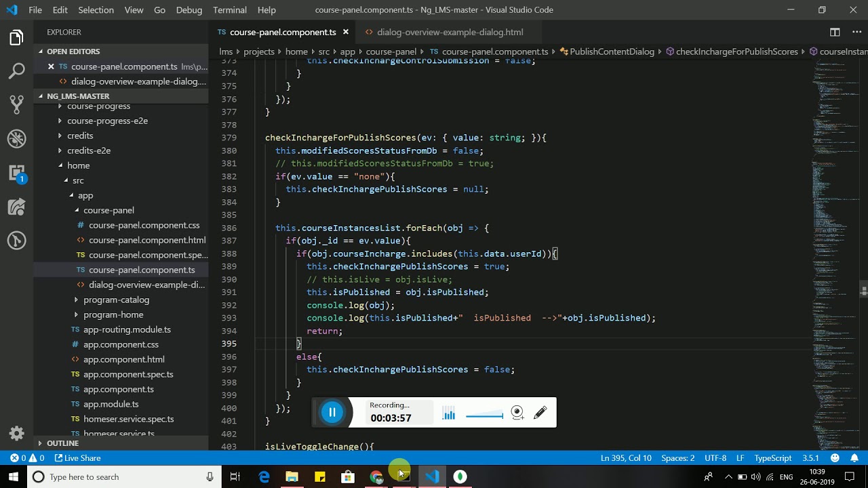
Task: Click the editor vertical scrollbar thumb
Action: pyautogui.click(x=863, y=290)
